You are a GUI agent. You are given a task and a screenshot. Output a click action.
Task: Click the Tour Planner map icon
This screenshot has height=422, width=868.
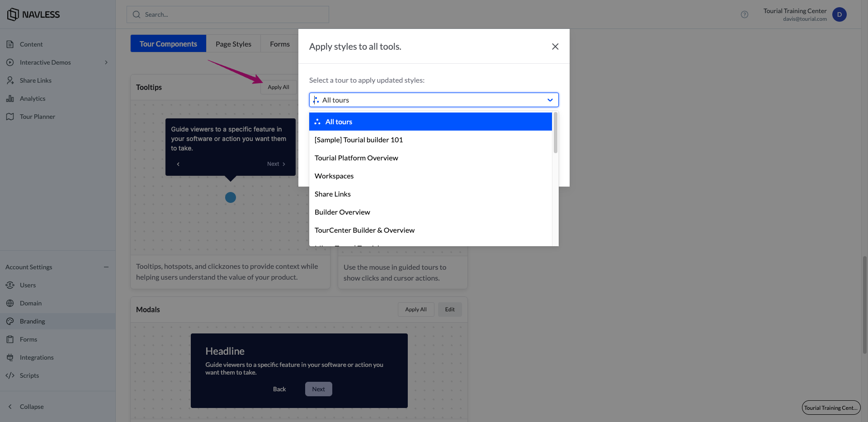[10, 117]
